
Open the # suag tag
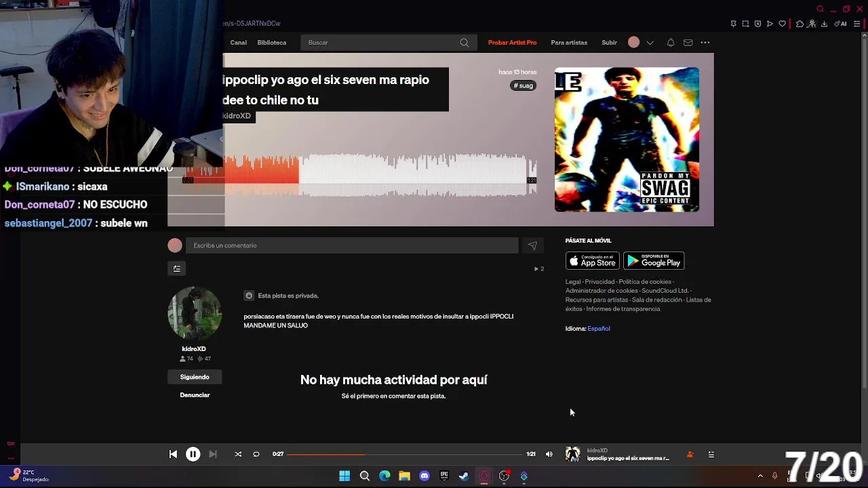(x=524, y=86)
